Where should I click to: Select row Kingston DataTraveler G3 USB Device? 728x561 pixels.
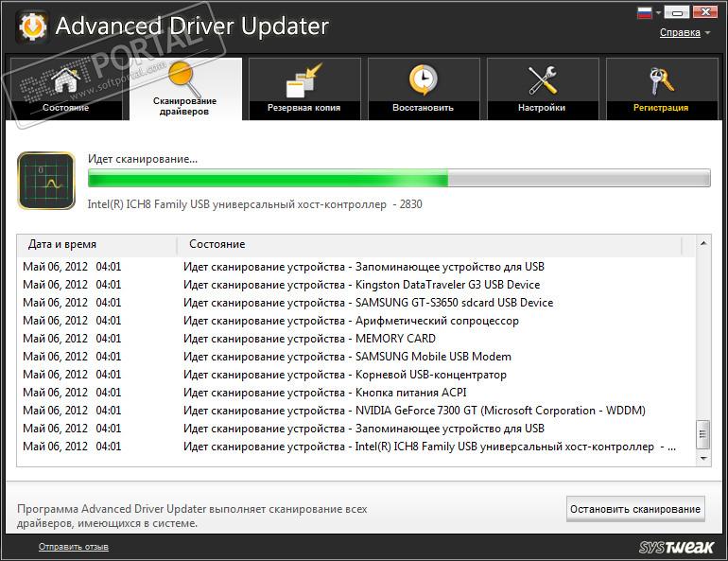356,285
